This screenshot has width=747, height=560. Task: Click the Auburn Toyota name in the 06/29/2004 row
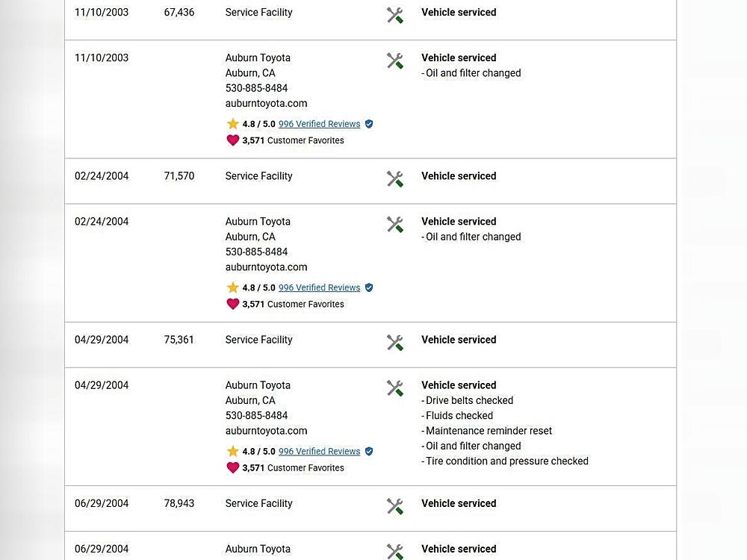click(x=258, y=549)
